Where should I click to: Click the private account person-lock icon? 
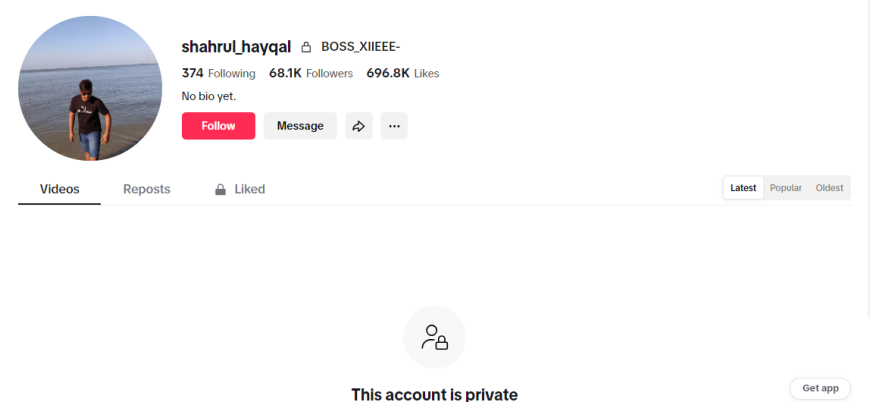pos(434,337)
